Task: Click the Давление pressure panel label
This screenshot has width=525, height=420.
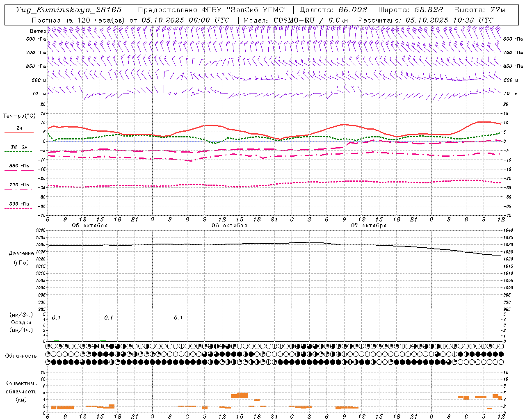Action: click(21, 253)
